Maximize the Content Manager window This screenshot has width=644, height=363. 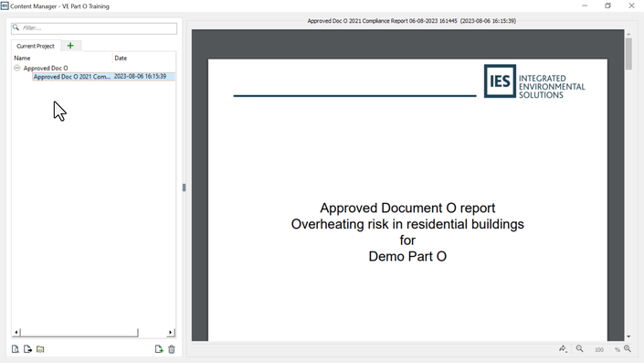607,5
